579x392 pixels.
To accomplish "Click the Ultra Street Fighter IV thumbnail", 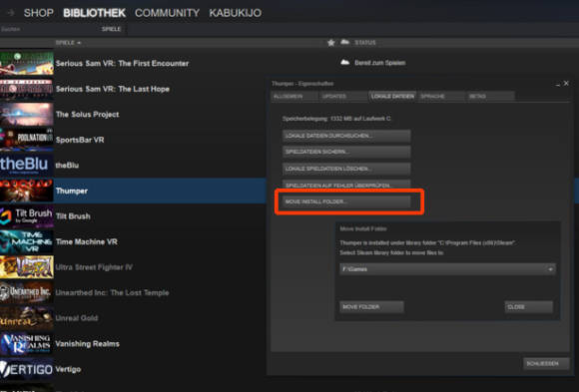I will [27, 267].
